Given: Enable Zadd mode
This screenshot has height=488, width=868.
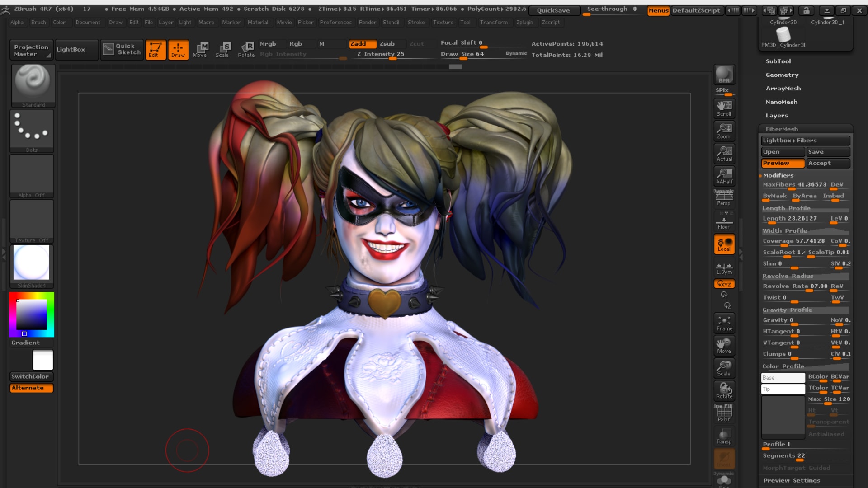Looking at the screenshot, I should click(x=363, y=44).
